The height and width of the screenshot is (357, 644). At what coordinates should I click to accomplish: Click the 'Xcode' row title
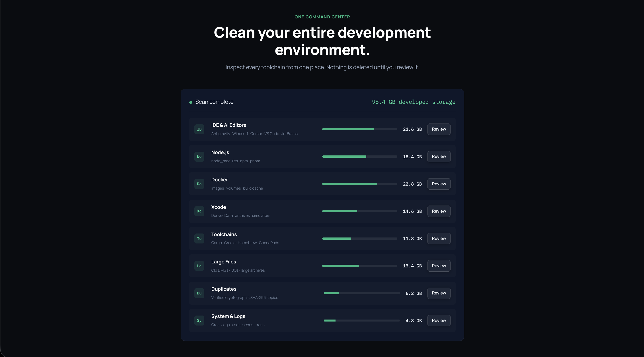tap(219, 207)
